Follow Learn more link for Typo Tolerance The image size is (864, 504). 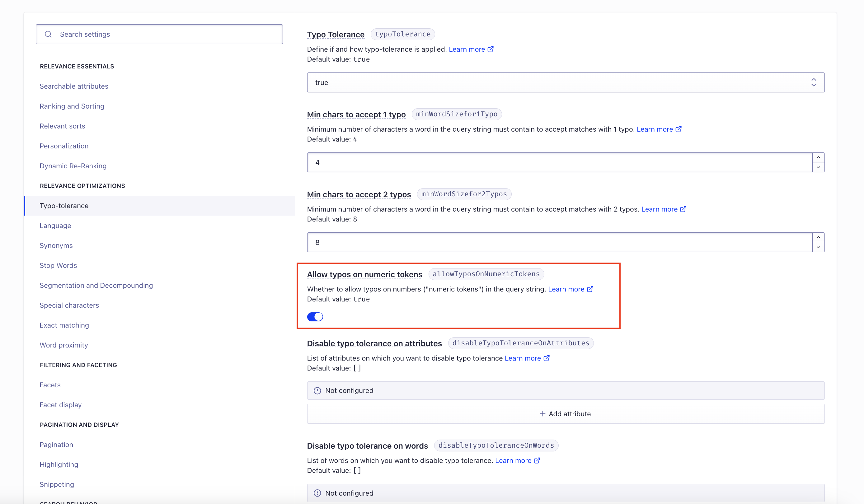(467, 49)
